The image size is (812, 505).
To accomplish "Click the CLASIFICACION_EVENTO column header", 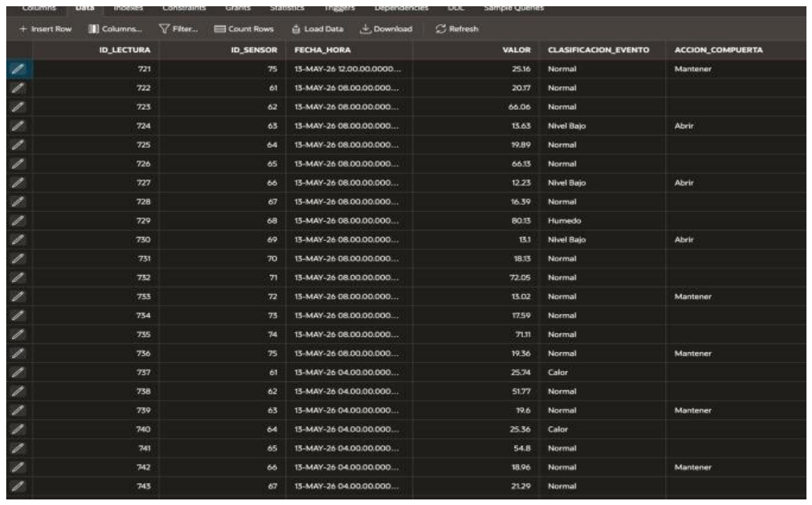I will (602, 50).
